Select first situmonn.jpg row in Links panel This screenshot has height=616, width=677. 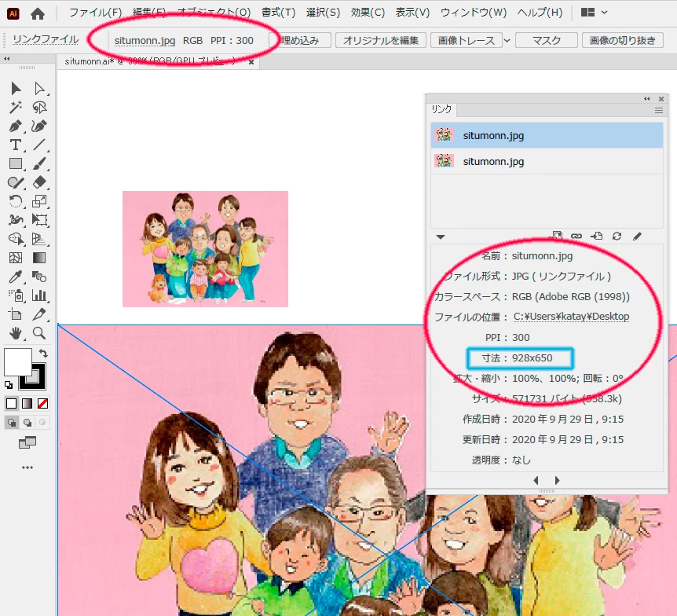click(x=547, y=135)
